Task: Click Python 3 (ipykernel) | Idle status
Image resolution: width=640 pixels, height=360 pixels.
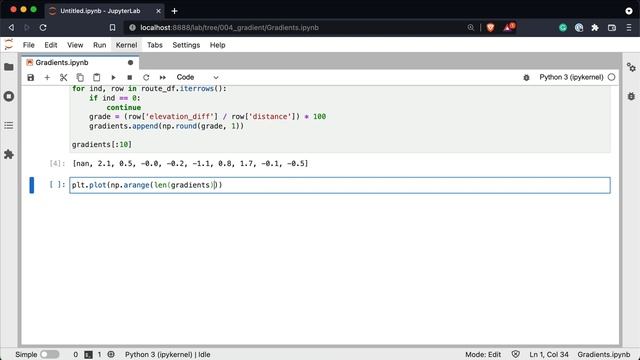Action: (x=168, y=354)
